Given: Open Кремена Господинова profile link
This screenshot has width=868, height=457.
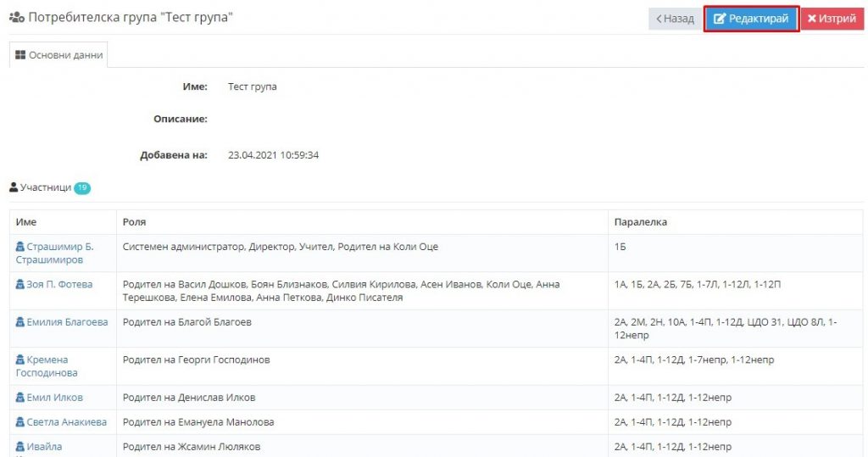Looking at the screenshot, I should [x=47, y=366].
